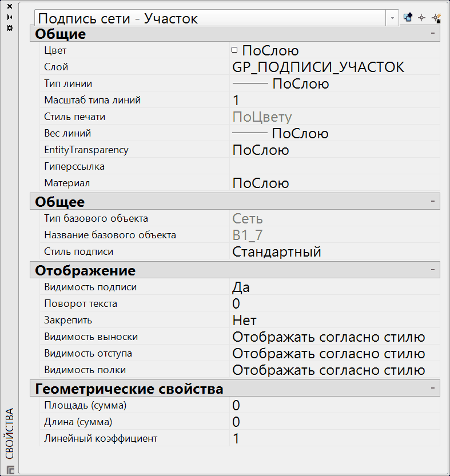Collapse the Общие section

pyautogui.click(x=433, y=33)
